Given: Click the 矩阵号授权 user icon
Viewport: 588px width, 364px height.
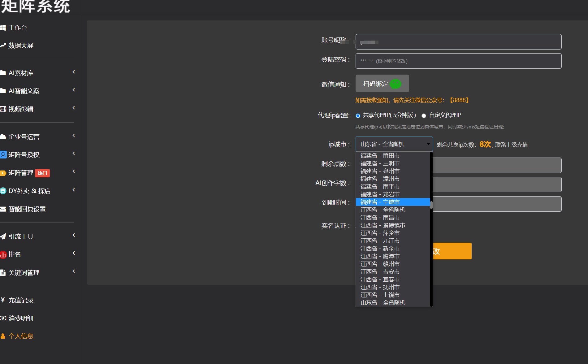Looking at the screenshot, I should click(3, 154).
